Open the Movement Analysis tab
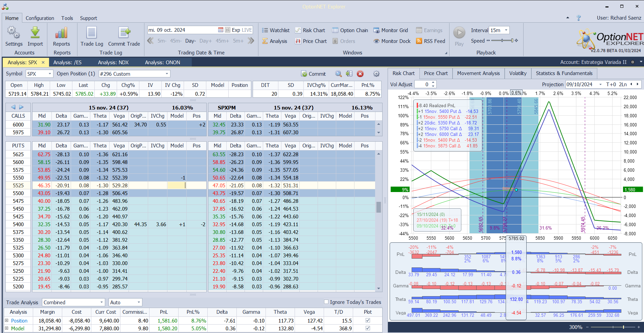Image resolution: width=644 pixels, height=333 pixels. coord(478,73)
